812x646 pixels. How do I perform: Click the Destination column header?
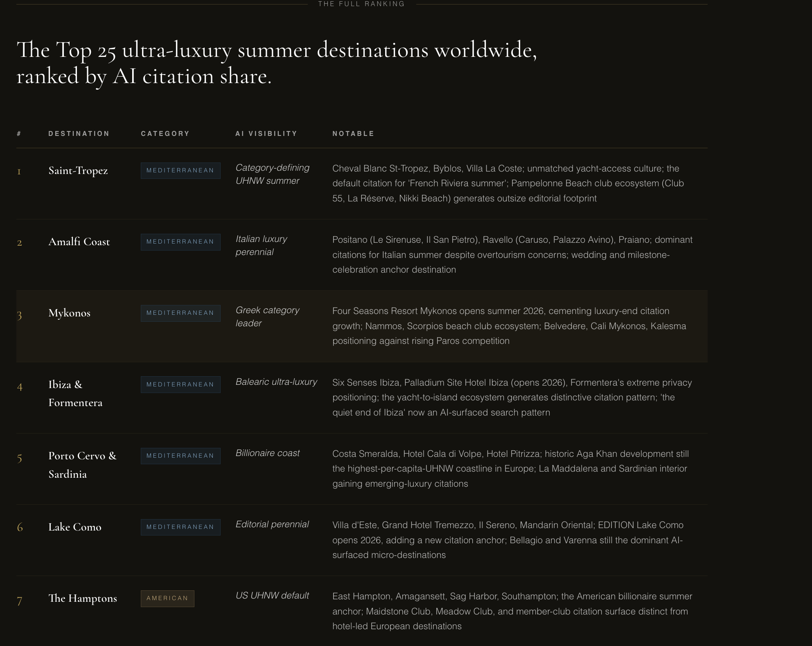[79, 133]
